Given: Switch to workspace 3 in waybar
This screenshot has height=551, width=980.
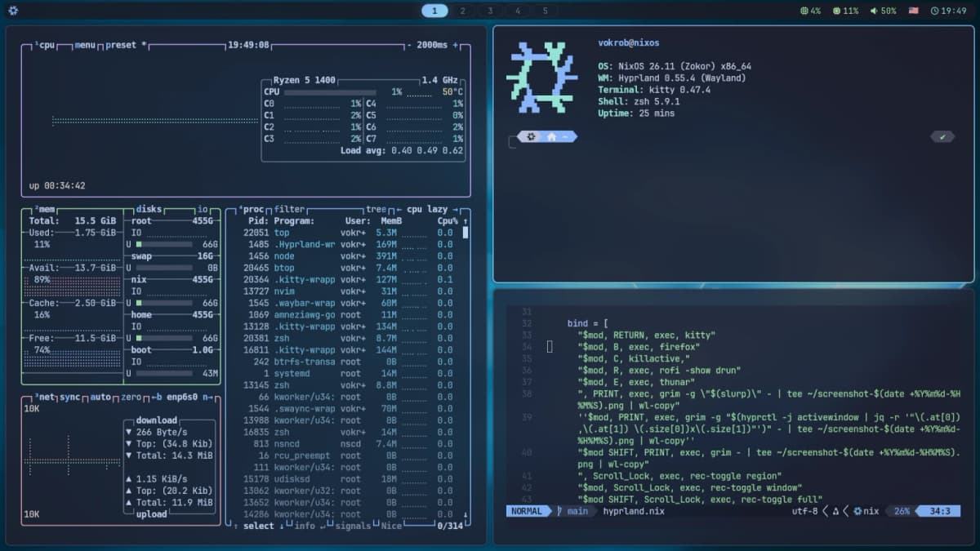Looking at the screenshot, I should pyautogui.click(x=490, y=11).
